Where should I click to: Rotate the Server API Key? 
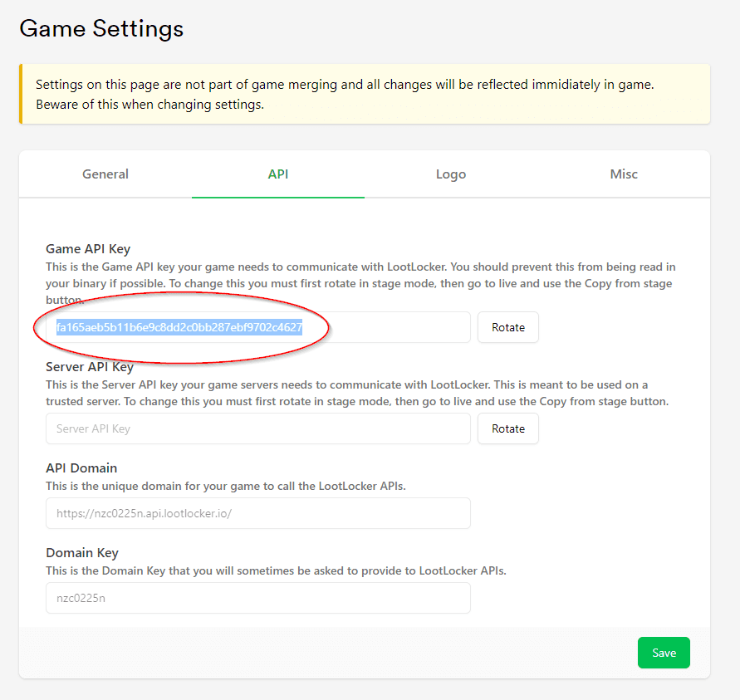click(x=507, y=428)
